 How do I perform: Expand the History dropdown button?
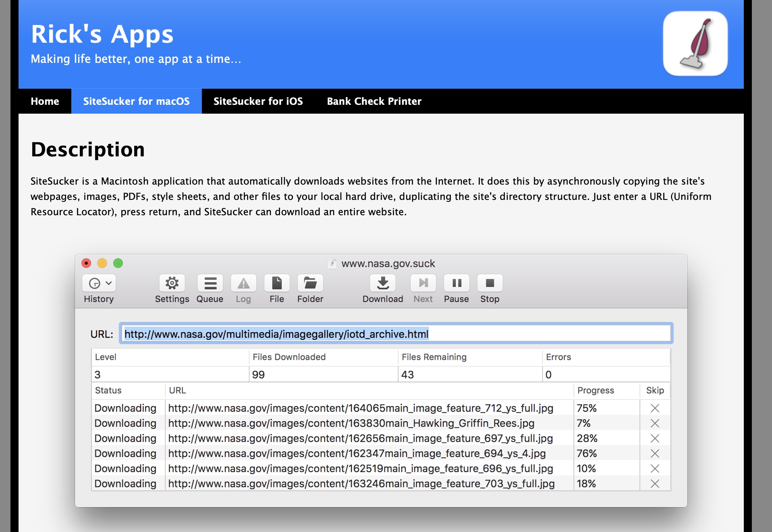(x=99, y=283)
